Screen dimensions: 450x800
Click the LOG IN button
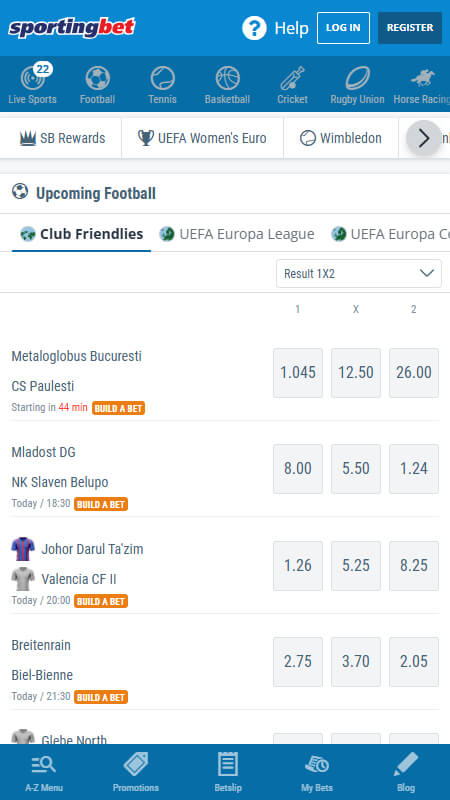click(343, 28)
